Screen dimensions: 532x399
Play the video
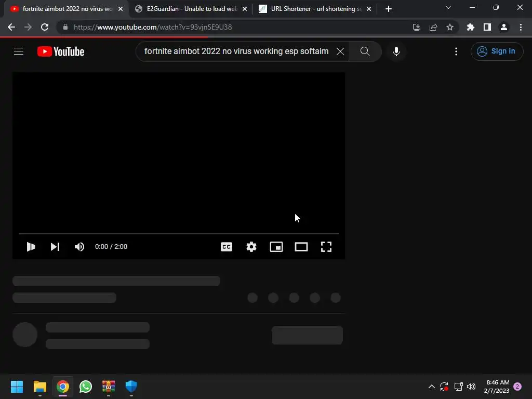(x=31, y=247)
